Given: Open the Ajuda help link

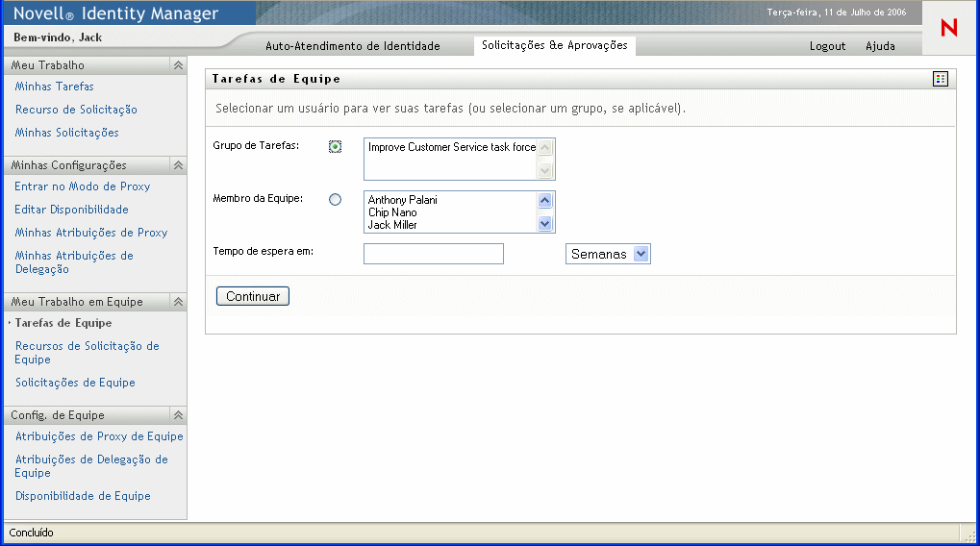Looking at the screenshot, I should pos(880,46).
